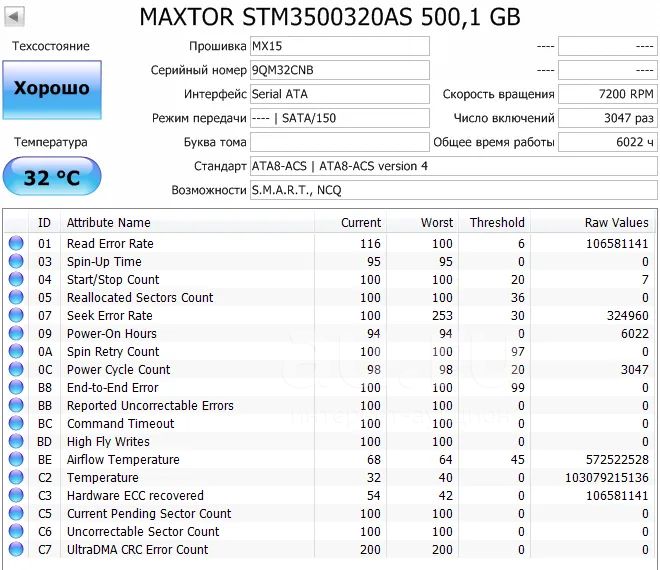Select the Command Timeout attribute name
The height and width of the screenshot is (570, 660).
pyautogui.click(x=120, y=424)
